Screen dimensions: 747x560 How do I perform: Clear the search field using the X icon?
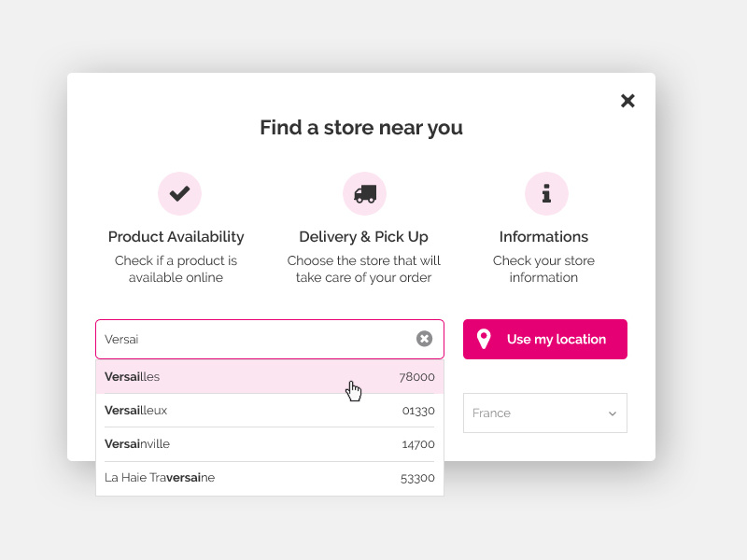pos(426,339)
